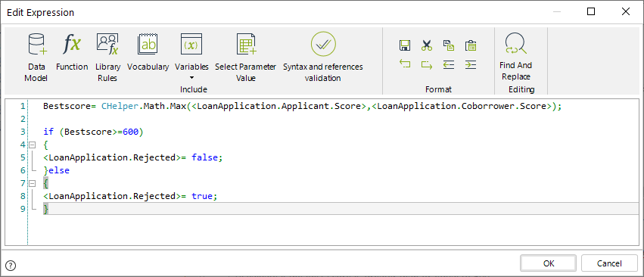Insert a Function via fx icon
The image size is (644, 277).
(72, 52)
